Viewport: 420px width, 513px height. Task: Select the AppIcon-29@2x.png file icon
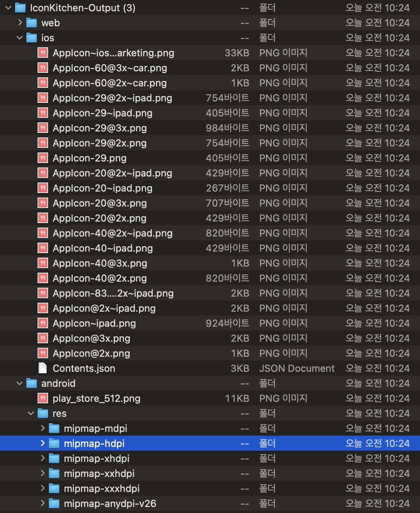click(x=43, y=143)
